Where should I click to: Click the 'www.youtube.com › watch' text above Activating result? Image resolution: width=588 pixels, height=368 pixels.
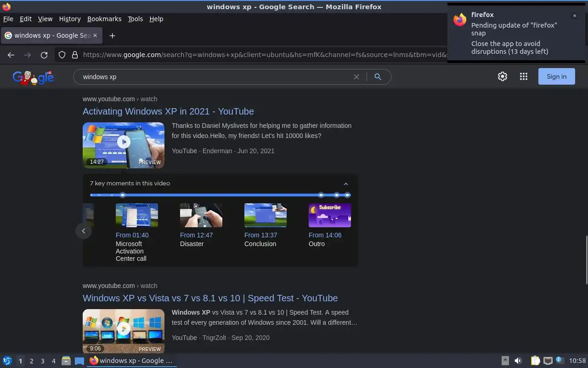point(120,99)
